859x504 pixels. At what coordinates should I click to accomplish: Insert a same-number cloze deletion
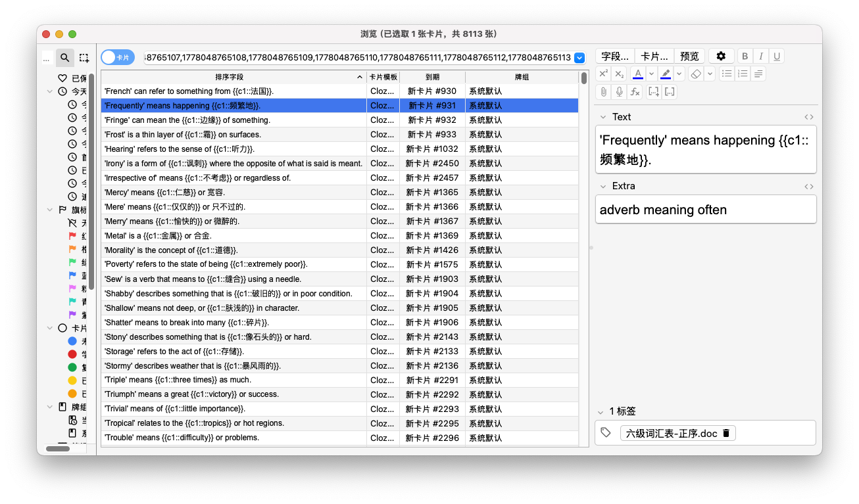(x=670, y=92)
